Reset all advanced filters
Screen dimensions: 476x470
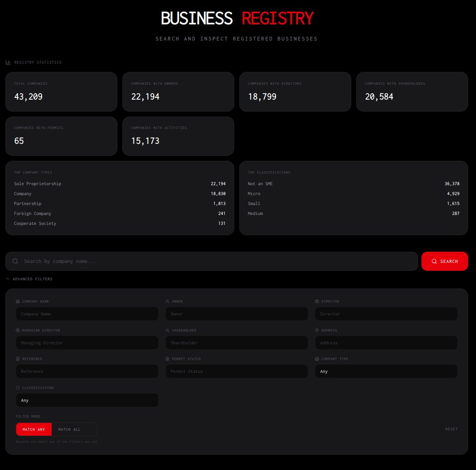451,429
